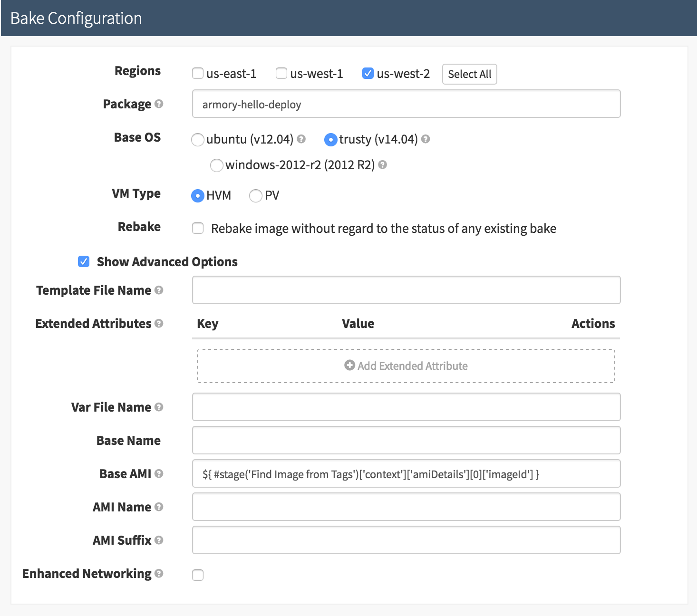The width and height of the screenshot is (697, 616).
Task: Click AMI Suffix help icon
Action: [159, 540]
